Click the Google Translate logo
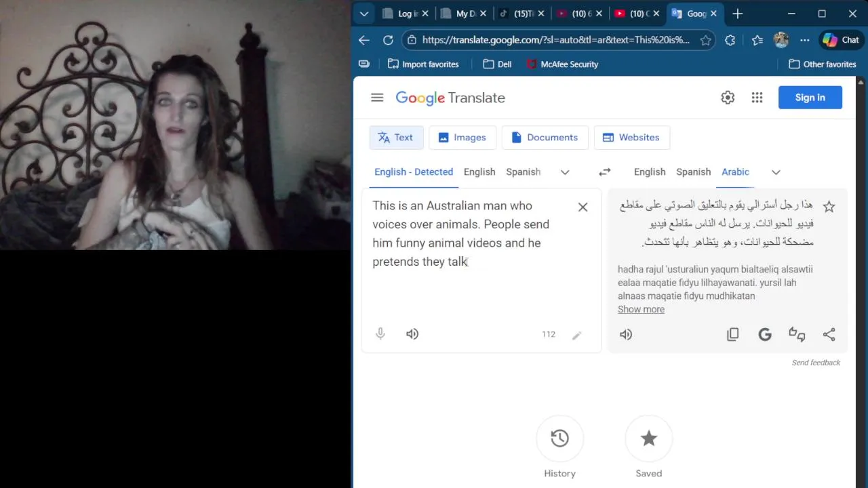 coord(450,98)
